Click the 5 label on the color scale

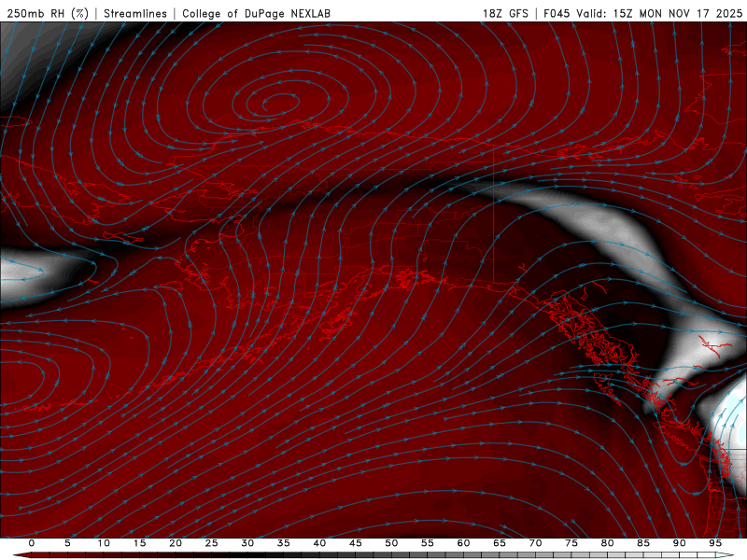point(67,543)
